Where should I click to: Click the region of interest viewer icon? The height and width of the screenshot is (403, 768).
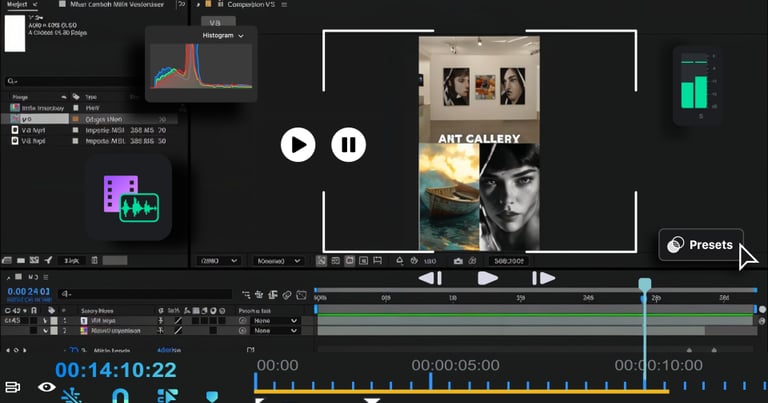pyautogui.click(x=336, y=261)
